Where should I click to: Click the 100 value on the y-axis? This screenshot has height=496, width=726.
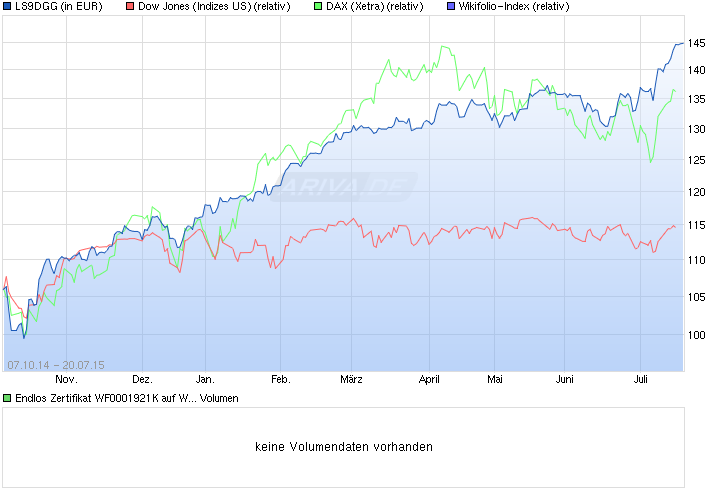699,335
